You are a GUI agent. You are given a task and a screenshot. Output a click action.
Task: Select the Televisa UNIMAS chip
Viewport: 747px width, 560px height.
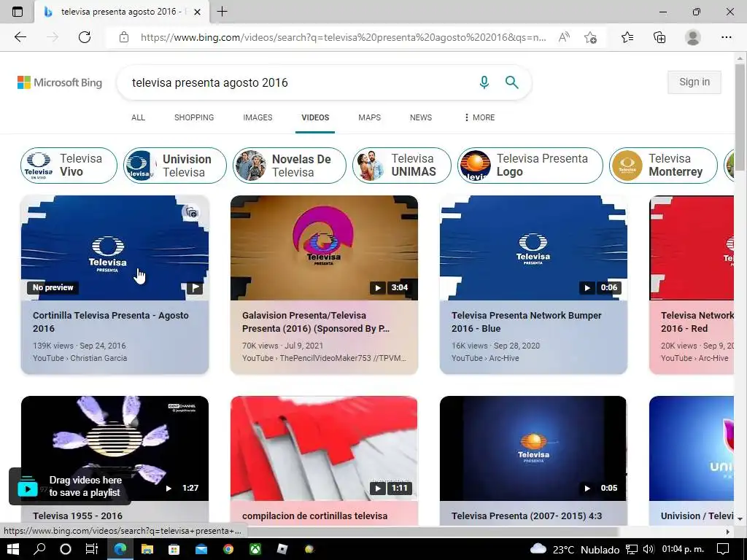pyautogui.click(x=402, y=166)
